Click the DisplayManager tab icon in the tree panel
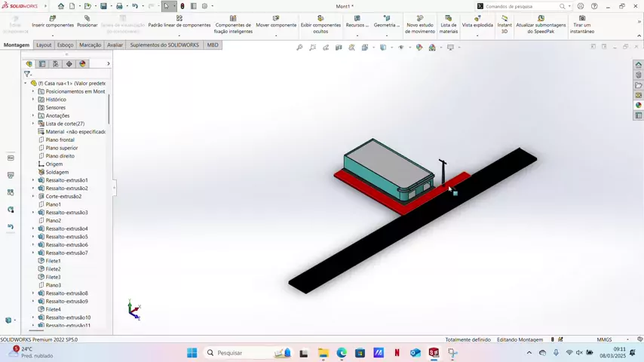This screenshot has width=644, height=362. coord(83,64)
